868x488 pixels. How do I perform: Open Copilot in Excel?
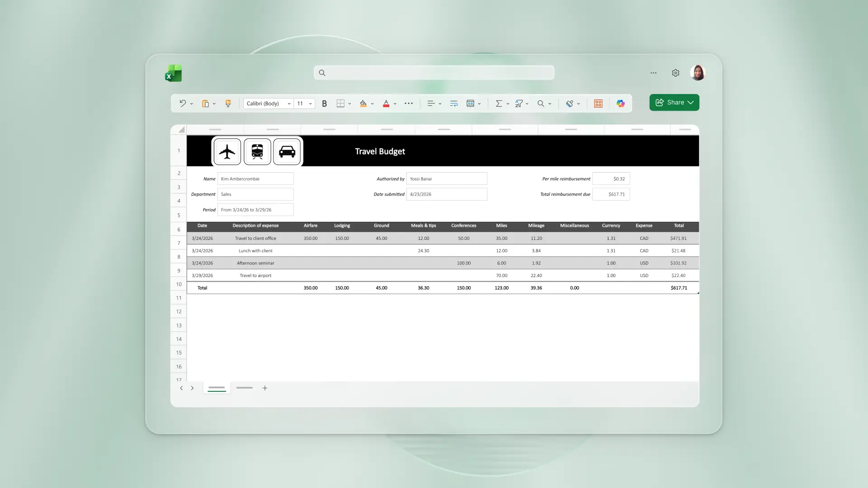[x=621, y=103]
